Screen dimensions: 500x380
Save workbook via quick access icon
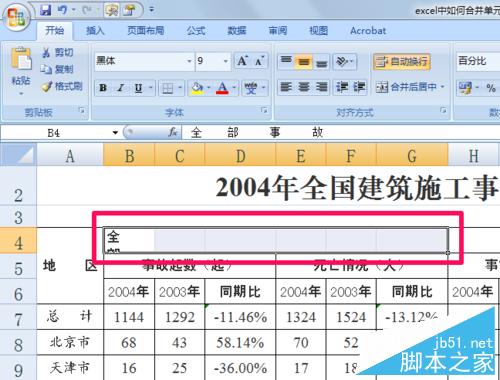coord(45,10)
